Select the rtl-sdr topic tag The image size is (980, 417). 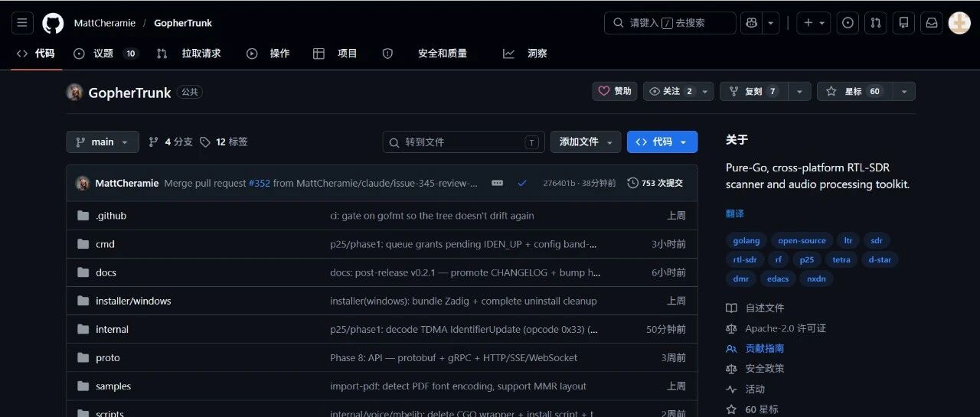745,259
